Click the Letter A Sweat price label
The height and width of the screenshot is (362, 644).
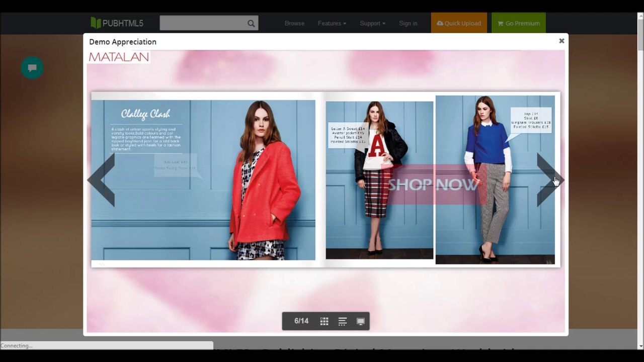347,136
